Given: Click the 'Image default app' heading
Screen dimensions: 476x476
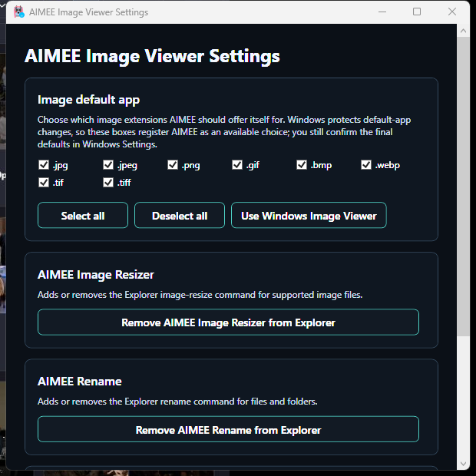Looking at the screenshot, I should tap(88, 100).
